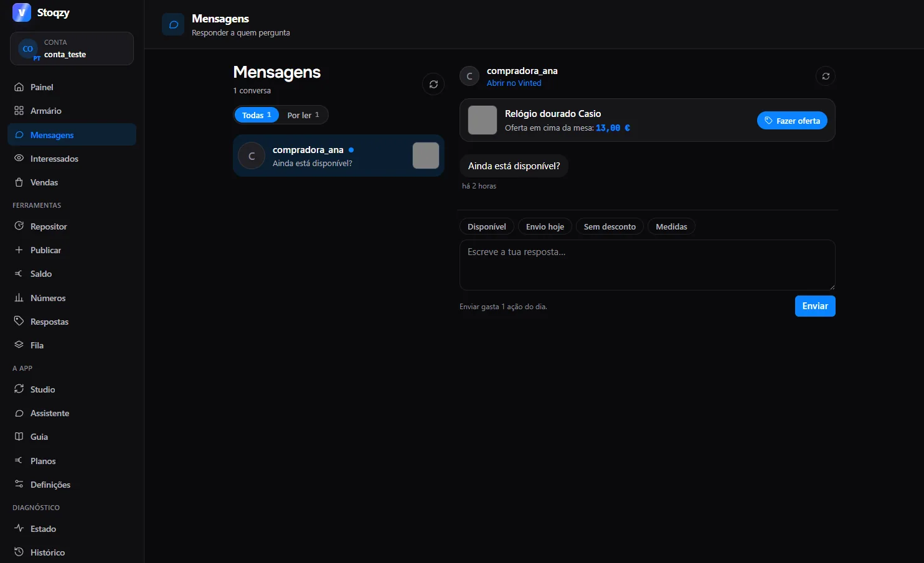Click the Relógio dourado Casio item thumbnail
This screenshot has height=563, width=924.
click(x=483, y=120)
